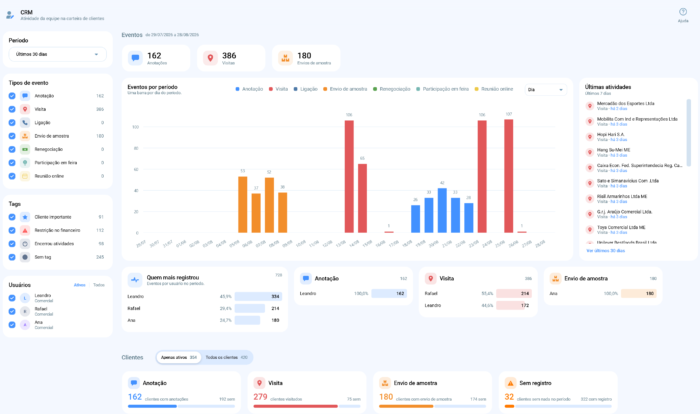Click the Renegociação icon in filter list

25,149
